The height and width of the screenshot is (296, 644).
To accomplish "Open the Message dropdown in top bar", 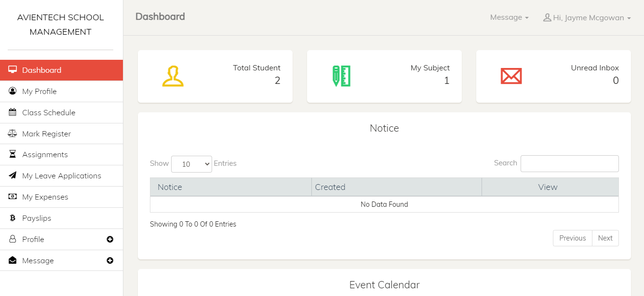I will 509,17.
